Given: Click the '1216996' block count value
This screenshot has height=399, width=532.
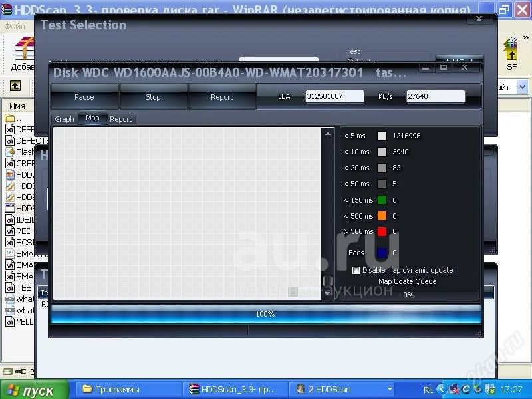Looking at the screenshot, I should coord(406,136).
